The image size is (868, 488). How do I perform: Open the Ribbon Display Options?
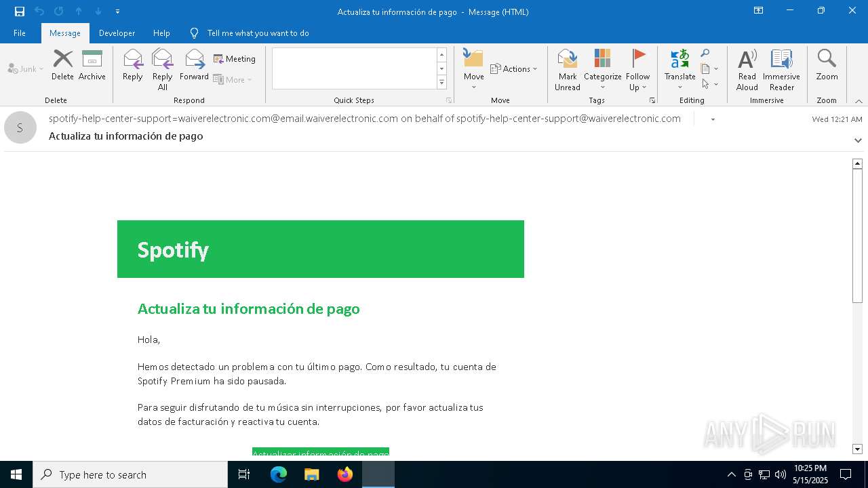point(758,11)
